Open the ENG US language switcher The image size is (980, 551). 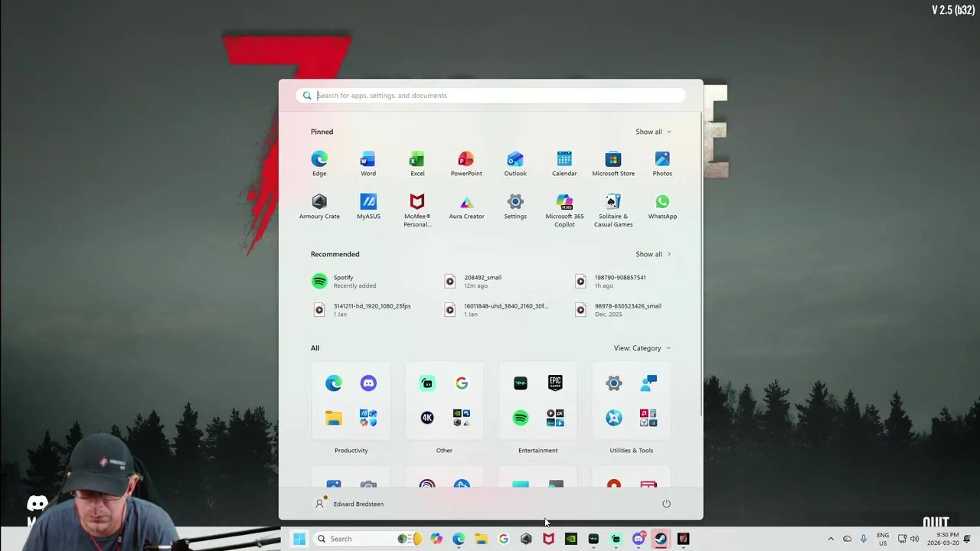click(x=883, y=539)
